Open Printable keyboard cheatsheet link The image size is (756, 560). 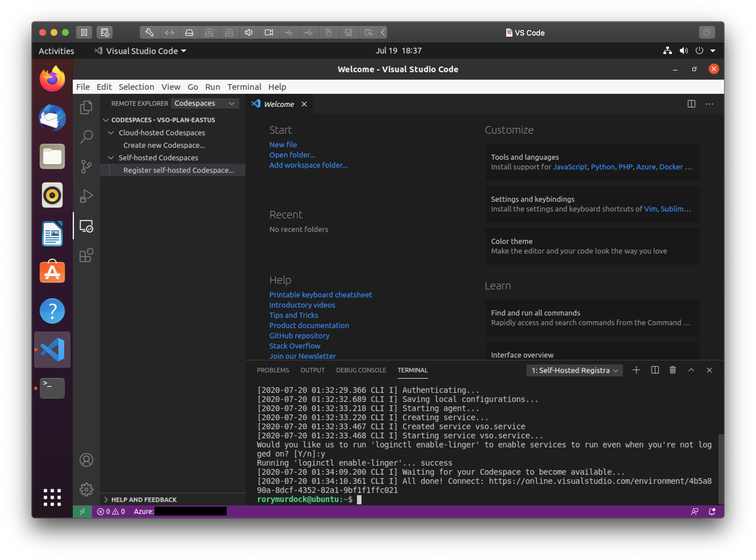[321, 294]
